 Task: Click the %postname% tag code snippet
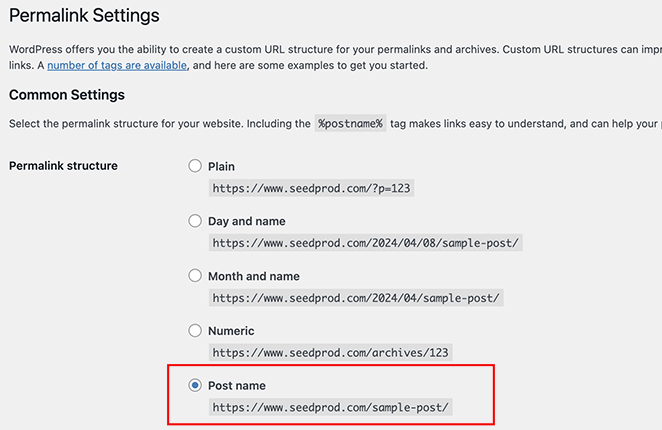click(x=351, y=124)
